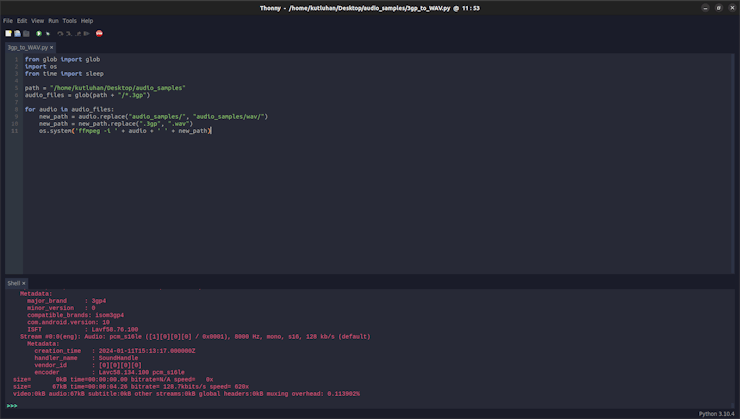
Task: Click the creation_time output line
Action: pos(115,351)
